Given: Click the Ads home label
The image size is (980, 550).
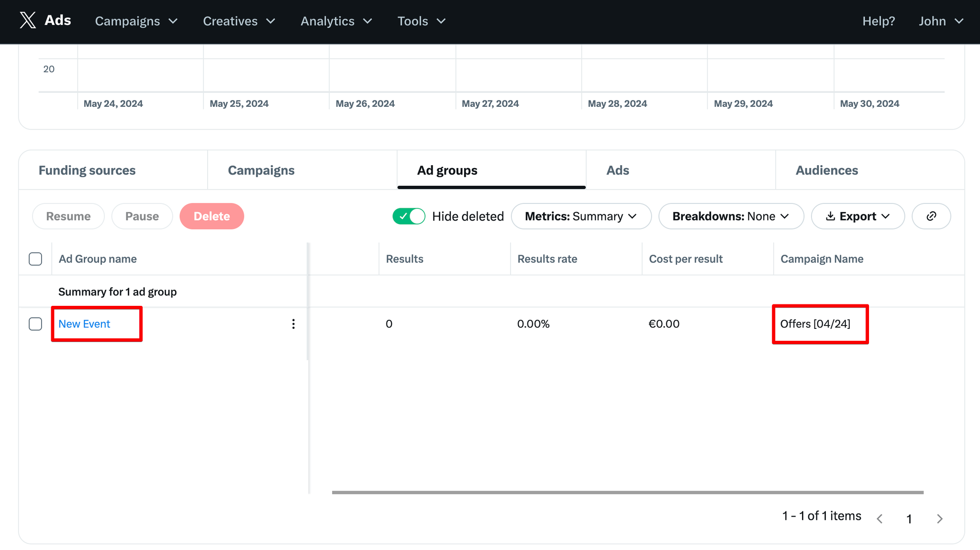Looking at the screenshot, I should pyautogui.click(x=58, y=21).
